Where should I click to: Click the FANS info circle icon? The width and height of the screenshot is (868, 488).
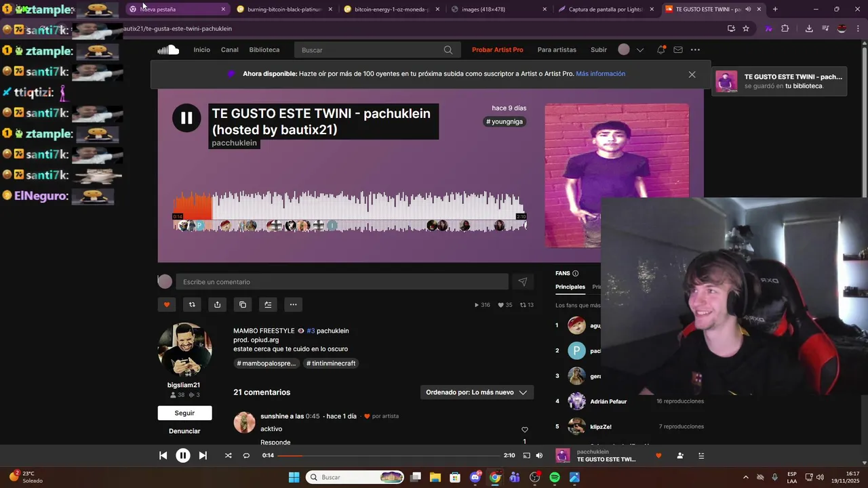pyautogui.click(x=576, y=273)
